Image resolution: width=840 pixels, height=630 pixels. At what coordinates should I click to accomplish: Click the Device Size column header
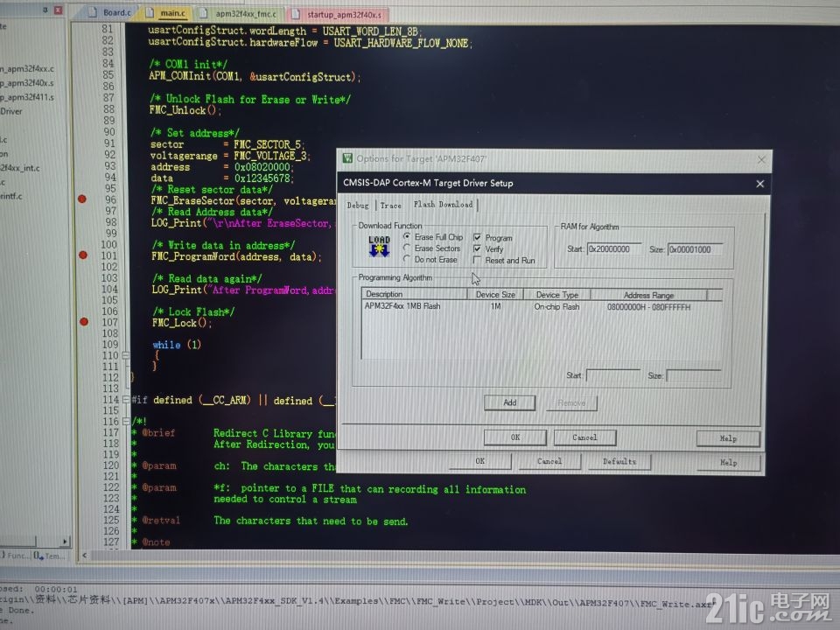point(495,294)
